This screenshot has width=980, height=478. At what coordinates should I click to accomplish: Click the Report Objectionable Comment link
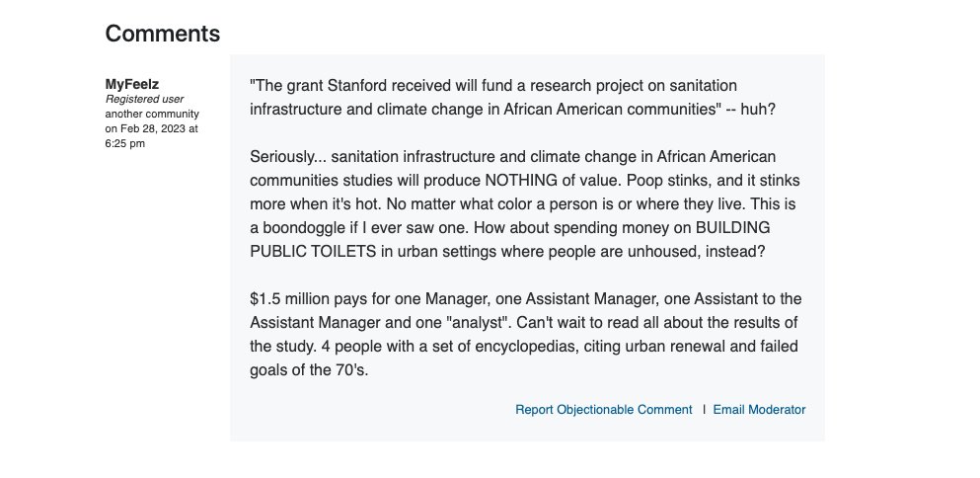click(x=604, y=410)
